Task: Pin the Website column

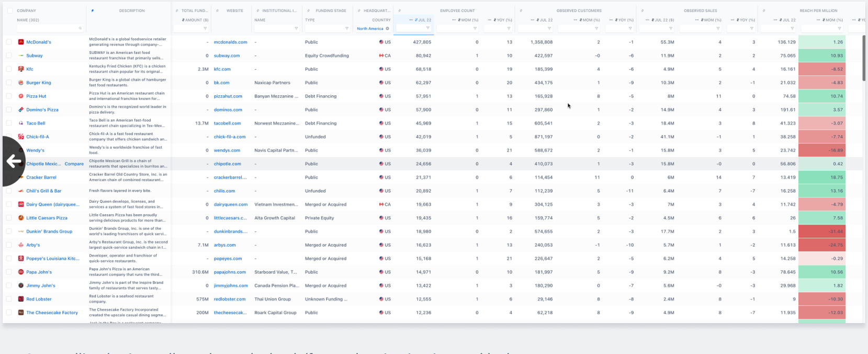Action: point(218,10)
